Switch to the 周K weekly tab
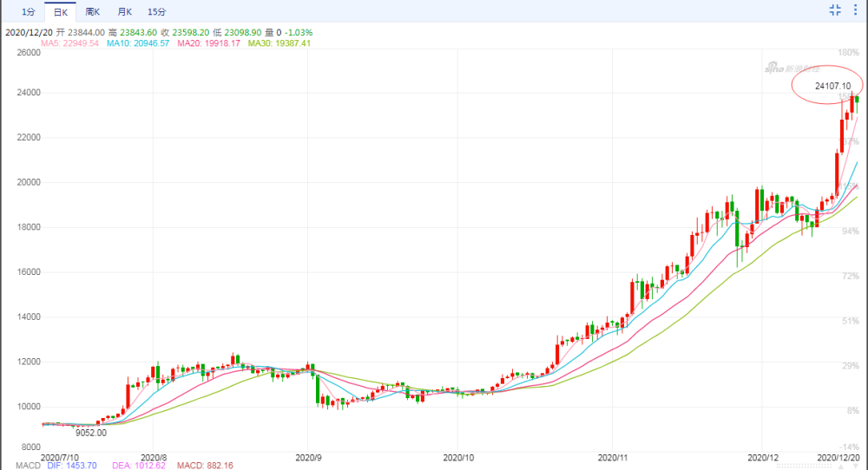The image size is (868, 470). (93, 11)
